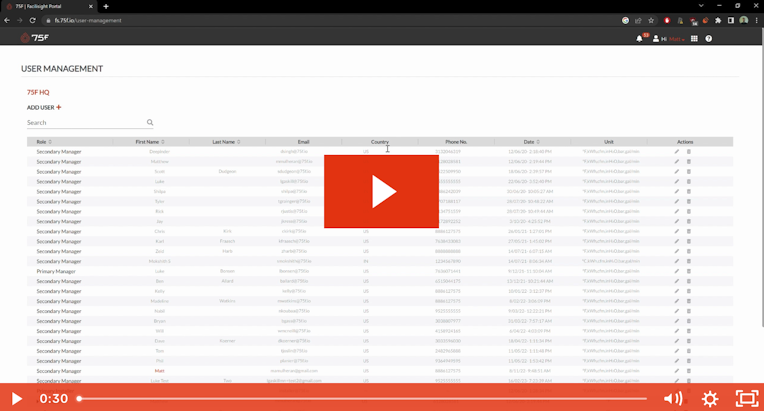The image size is (764, 411).
Task: Click the Phone No. column header
Action: pyautogui.click(x=456, y=142)
